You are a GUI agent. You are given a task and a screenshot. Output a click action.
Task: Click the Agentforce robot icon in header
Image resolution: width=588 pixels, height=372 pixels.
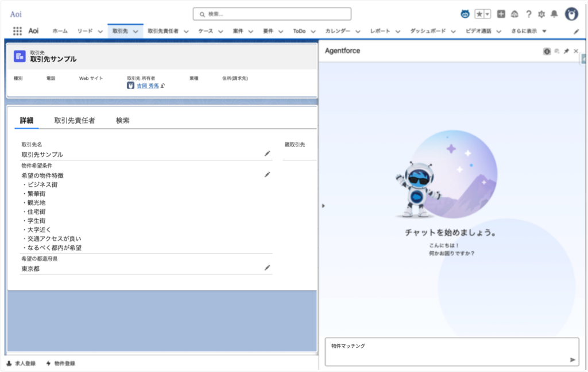tap(465, 14)
